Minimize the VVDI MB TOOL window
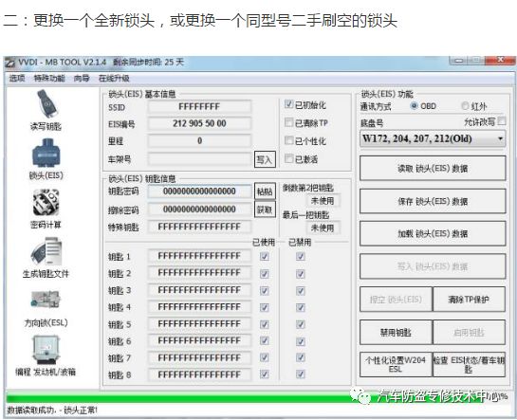This screenshot has height=420, width=517. pos(459,61)
